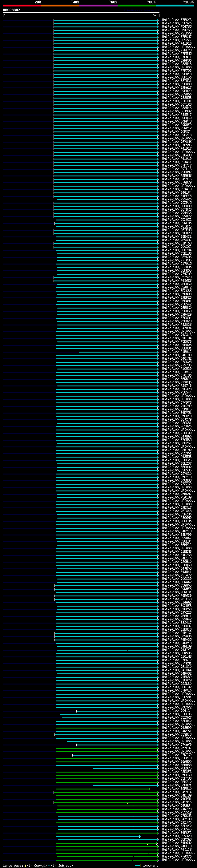The width and height of the screenshot is (197, 868).
Task: Pick hit UniRef100_C3KIN0
Action: [177, 450]
